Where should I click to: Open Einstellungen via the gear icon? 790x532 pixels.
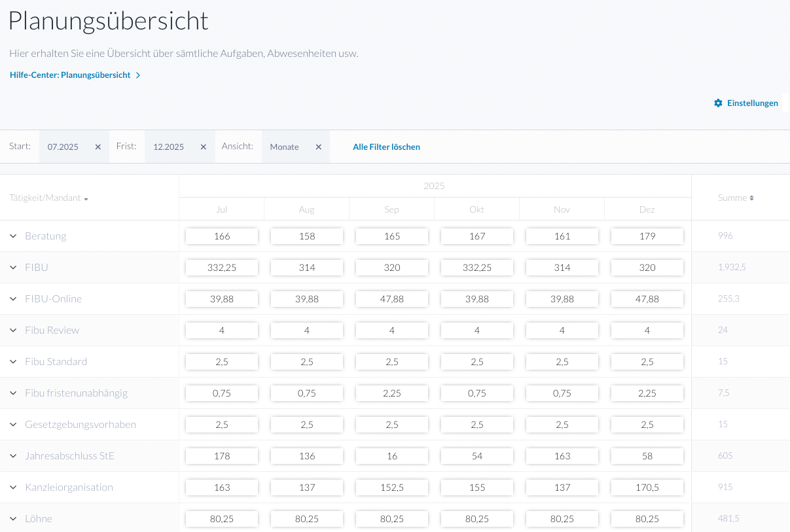[718, 103]
